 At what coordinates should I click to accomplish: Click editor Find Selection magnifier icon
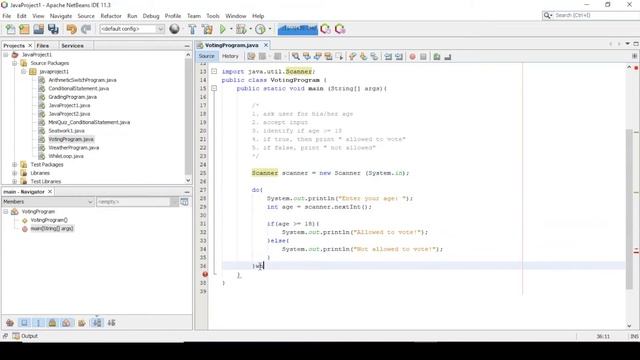296,57
